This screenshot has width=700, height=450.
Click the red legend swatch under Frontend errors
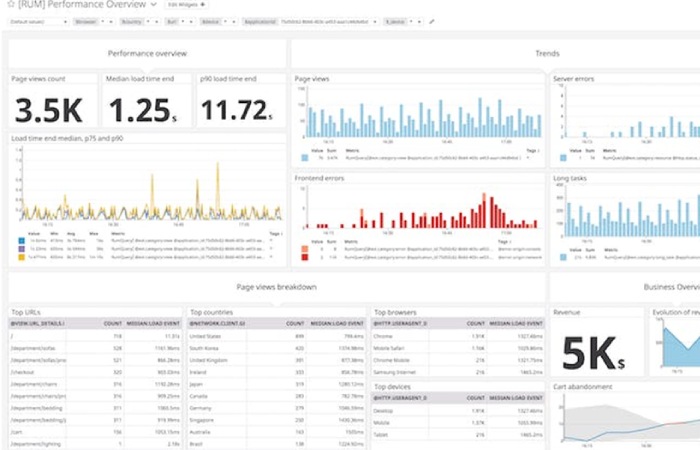304,257
